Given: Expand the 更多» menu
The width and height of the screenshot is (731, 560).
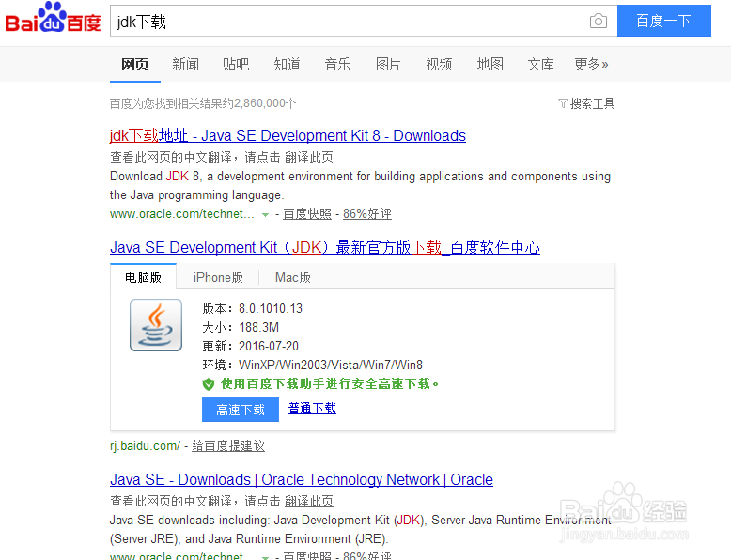Looking at the screenshot, I should 591,64.
